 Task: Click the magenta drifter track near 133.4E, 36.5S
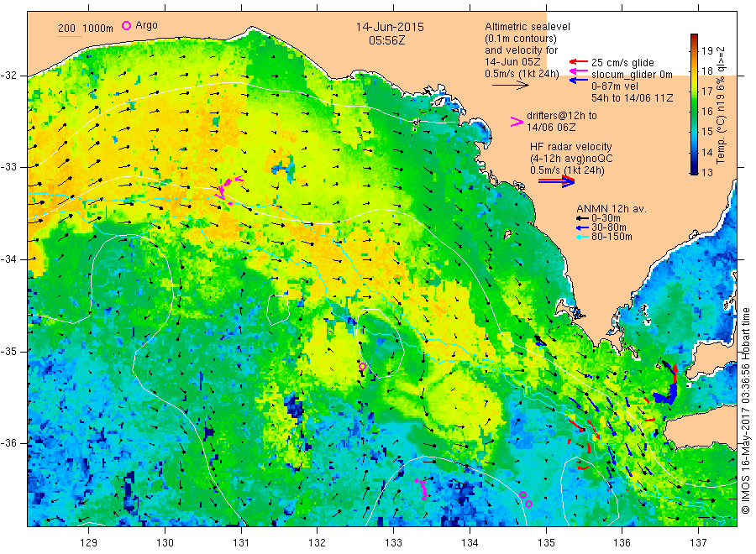423,489
